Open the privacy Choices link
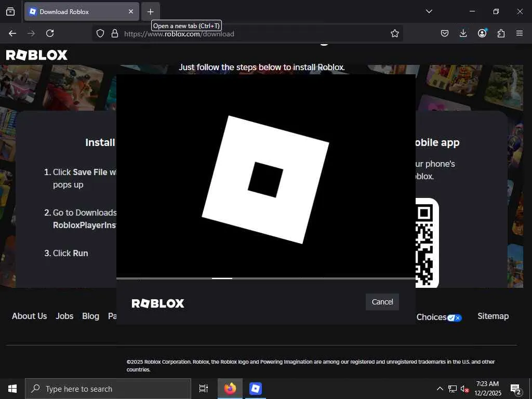The image size is (532, 399). coord(439,317)
